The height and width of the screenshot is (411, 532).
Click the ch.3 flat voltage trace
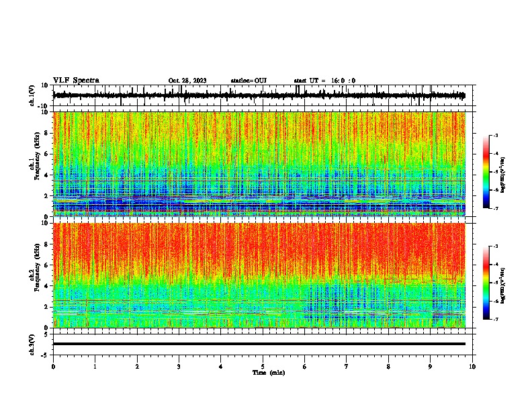pyautogui.click(x=259, y=344)
